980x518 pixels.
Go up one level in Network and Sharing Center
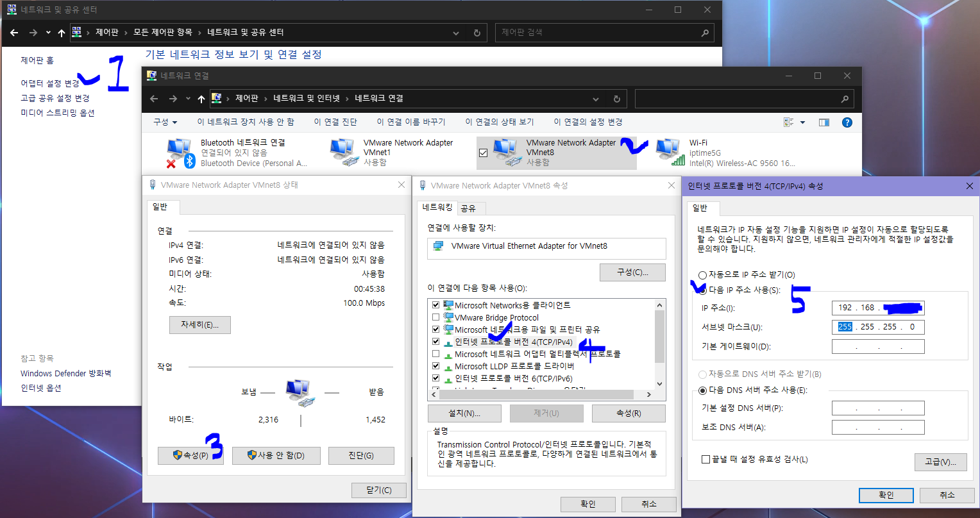click(x=62, y=32)
